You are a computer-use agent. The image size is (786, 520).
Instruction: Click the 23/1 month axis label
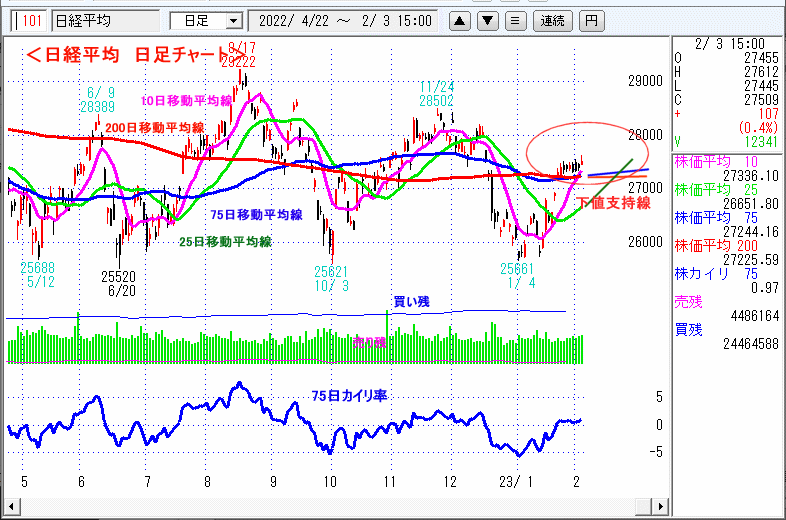tap(516, 482)
